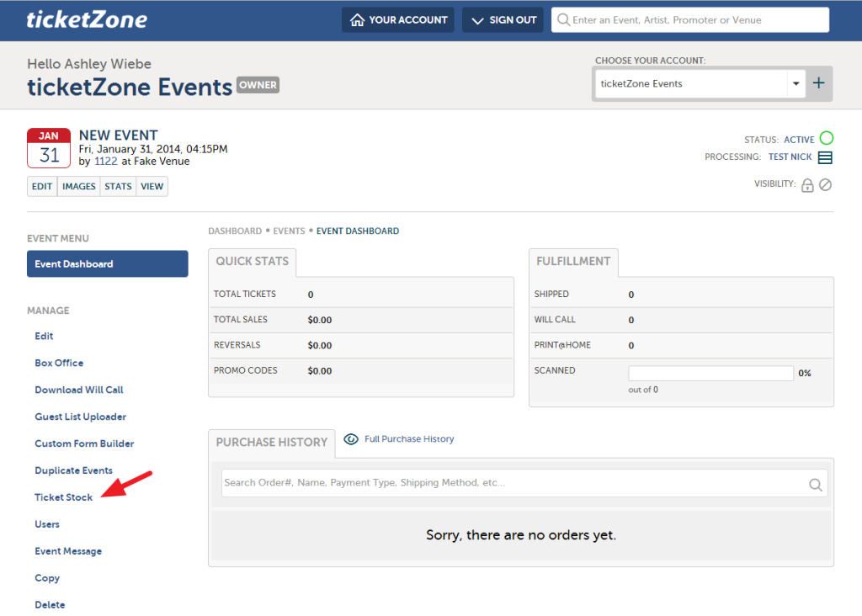Click the Scanned progress bar
The image size is (862, 616).
click(x=710, y=373)
